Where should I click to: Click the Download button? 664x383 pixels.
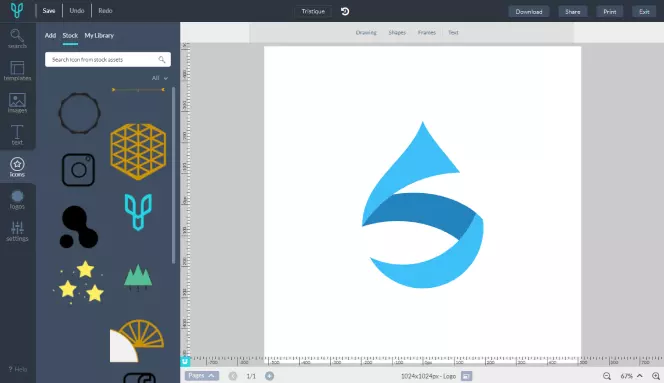pos(529,11)
